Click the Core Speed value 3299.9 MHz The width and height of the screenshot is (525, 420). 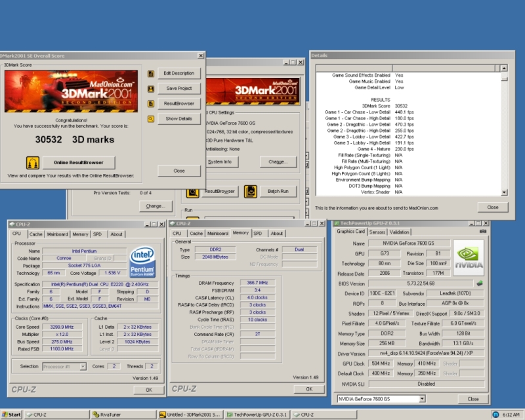coord(62,327)
